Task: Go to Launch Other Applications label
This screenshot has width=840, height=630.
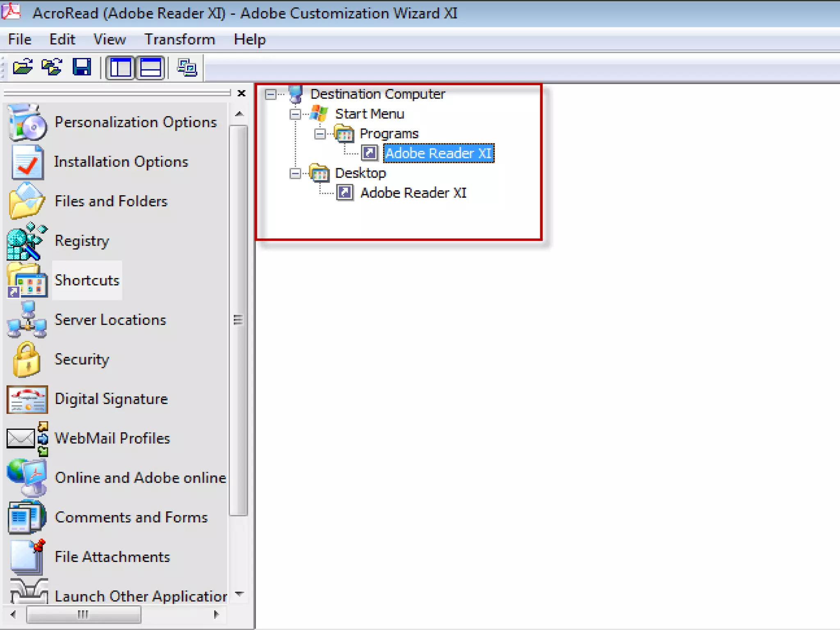Action: [141, 596]
